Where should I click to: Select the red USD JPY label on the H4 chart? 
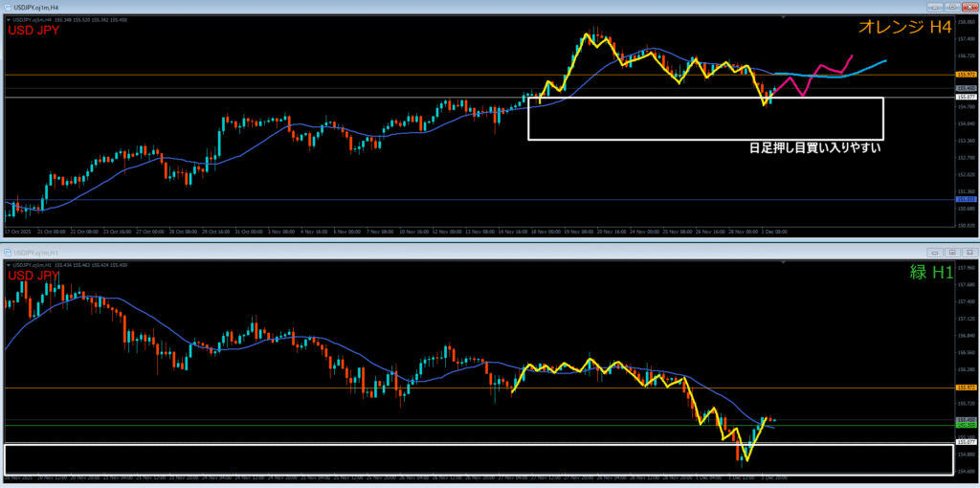[33, 30]
